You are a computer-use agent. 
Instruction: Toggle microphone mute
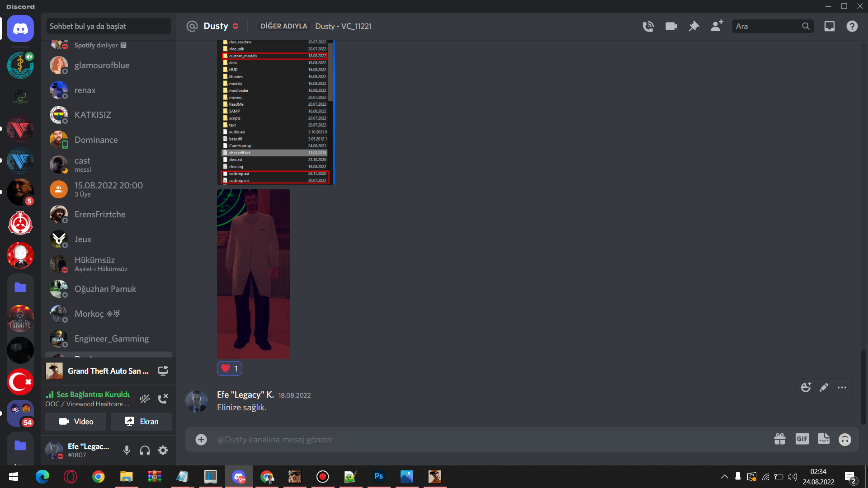pos(127,450)
